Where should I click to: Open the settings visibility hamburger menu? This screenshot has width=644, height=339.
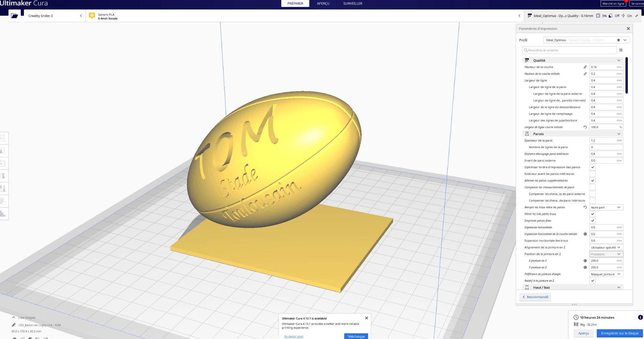[x=621, y=50]
